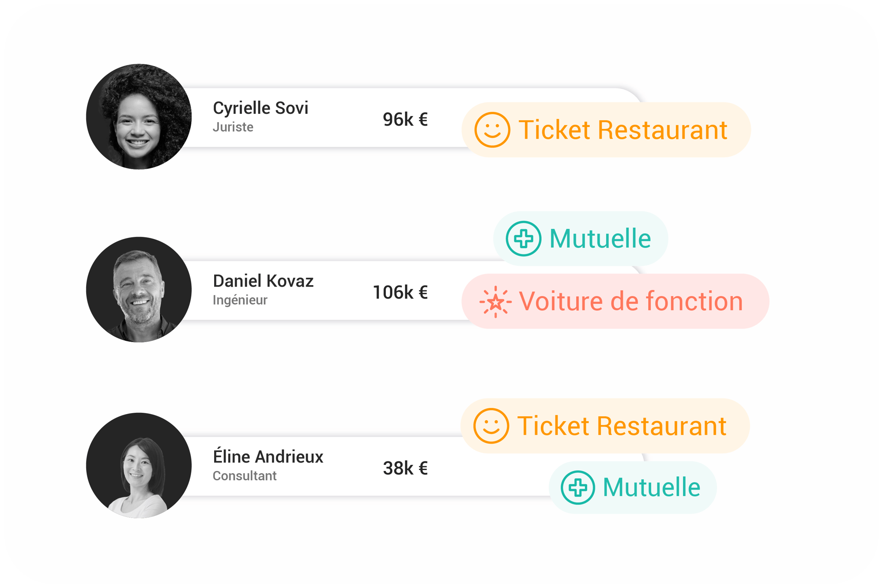Click the smiley icon beside Cyrielle's Ticket Restaurant

pyautogui.click(x=492, y=130)
